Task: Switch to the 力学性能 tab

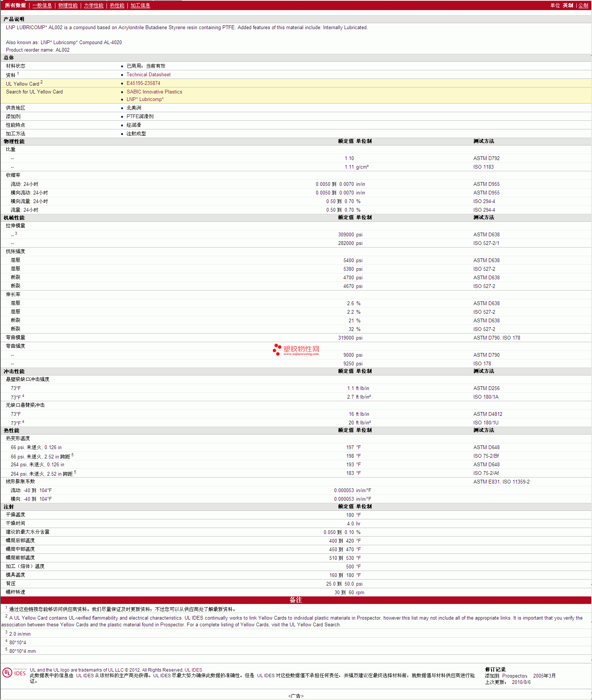Action: pyautogui.click(x=93, y=5)
